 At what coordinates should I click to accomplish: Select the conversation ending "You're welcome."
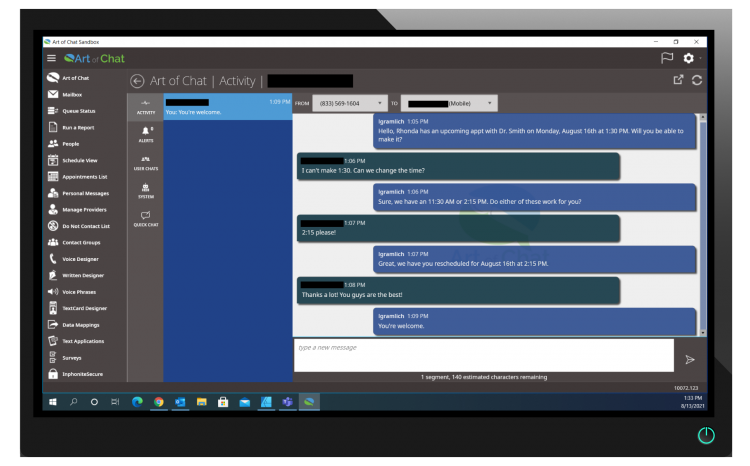(228, 107)
